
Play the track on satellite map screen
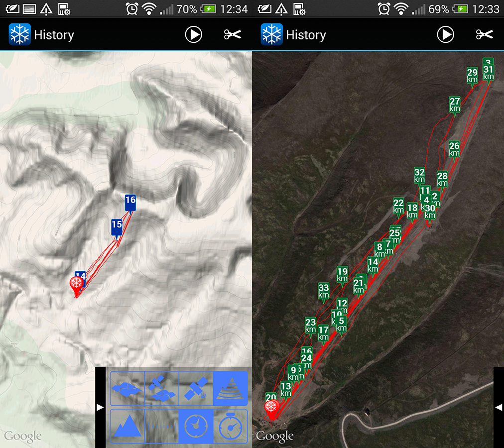(x=446, y=34)
